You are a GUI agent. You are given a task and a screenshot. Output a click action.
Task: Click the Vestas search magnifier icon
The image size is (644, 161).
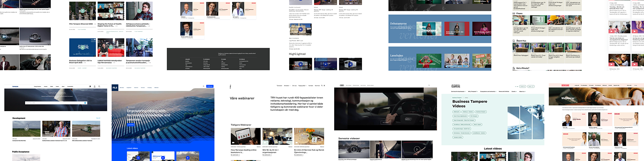tap(99, 87)
